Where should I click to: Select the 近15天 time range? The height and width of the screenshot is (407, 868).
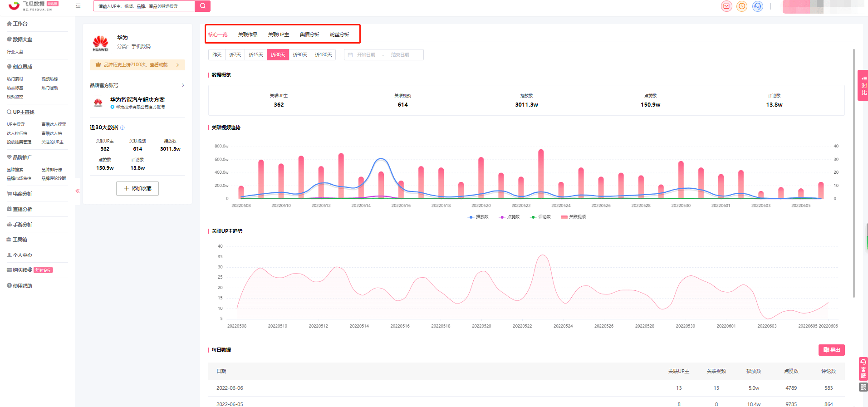click(x=256, y=55)
